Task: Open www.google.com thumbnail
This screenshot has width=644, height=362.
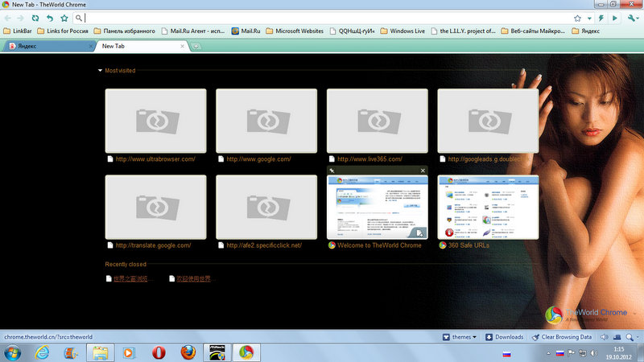Action: click(x=266, y=121)
